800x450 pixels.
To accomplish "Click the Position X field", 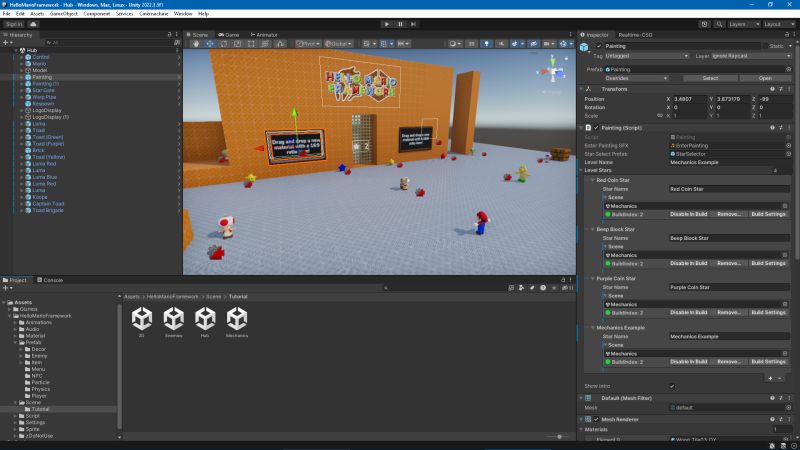I will click(x=689, y=99).
